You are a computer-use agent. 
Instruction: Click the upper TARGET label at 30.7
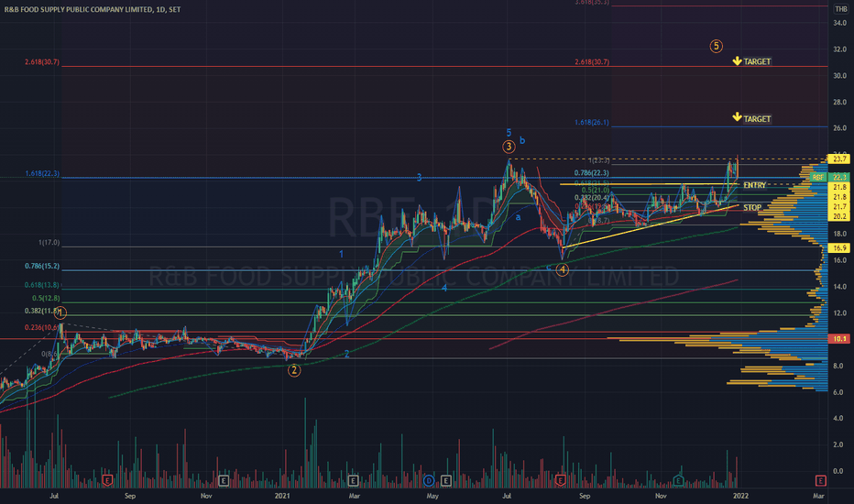coord(757,61)
